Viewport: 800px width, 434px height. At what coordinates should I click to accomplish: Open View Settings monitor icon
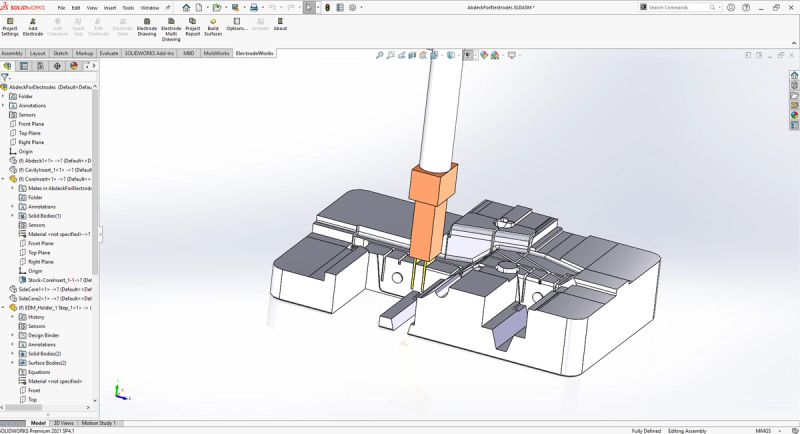click(512, 55)
